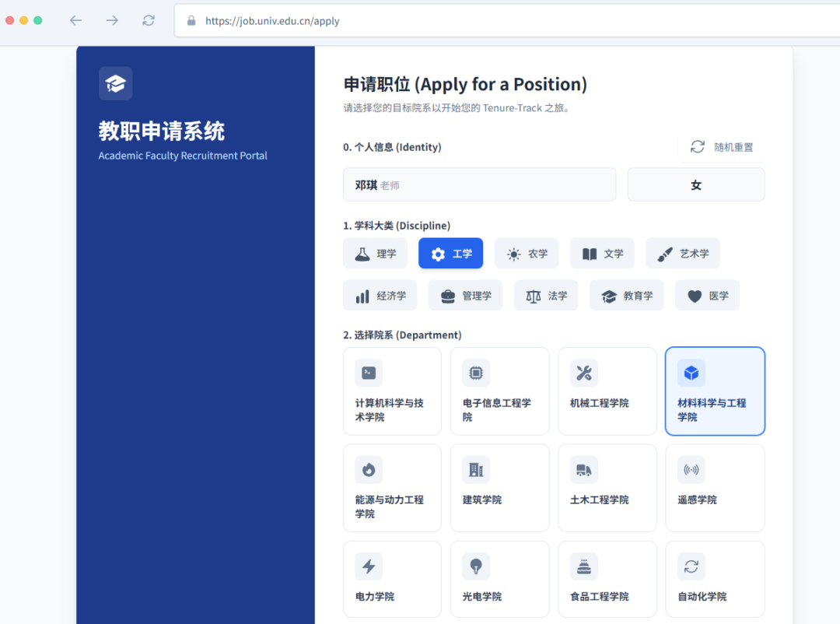
Task: Click the 教职申请系统 sidebar title
Action: click(161, 131)
